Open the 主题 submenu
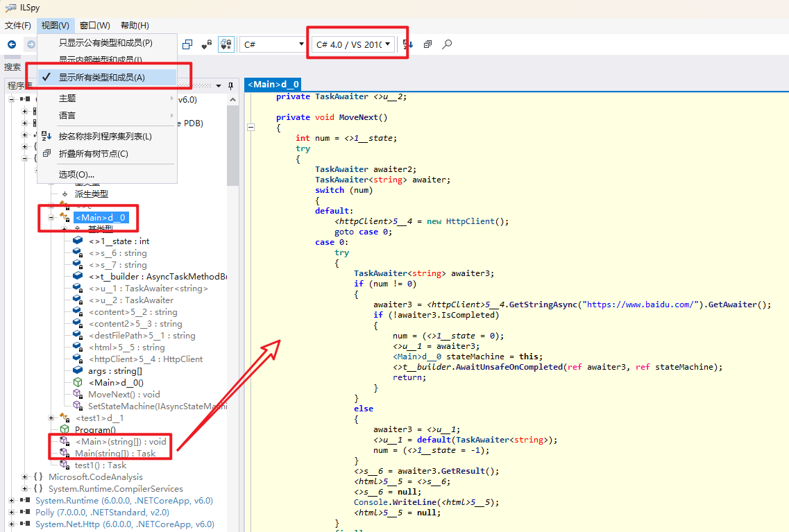Viewport: 789px width, 532px height. click(107, 98)
